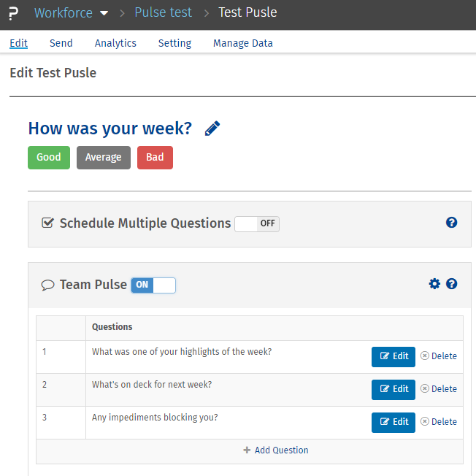476x476 pixels.
Task: Open the Team Pulse help icon
Action: coord(451,284)
